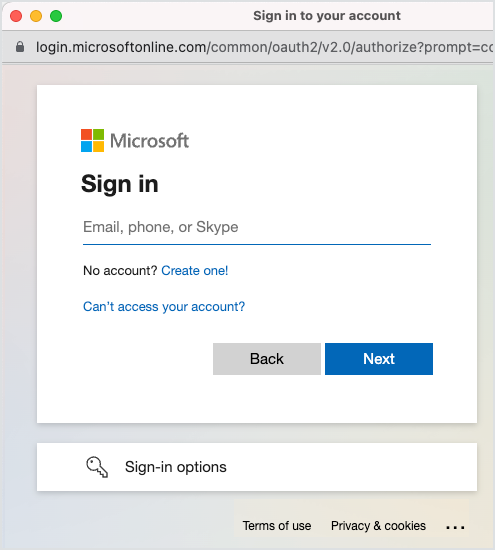The height and width of the screenshot is (550, 495).
Task: Click the bold Sign in heading
Action: (120, 184)
